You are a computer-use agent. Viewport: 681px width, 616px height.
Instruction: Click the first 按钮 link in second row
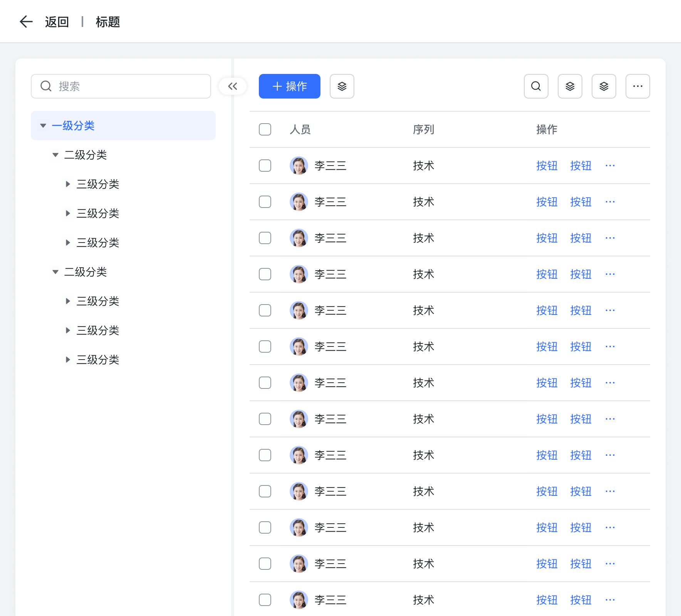tap(547, 202)
